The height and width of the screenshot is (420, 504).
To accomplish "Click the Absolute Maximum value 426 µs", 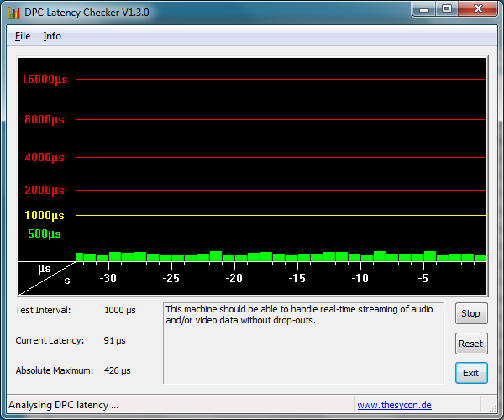I will click(x=117, y=370).
